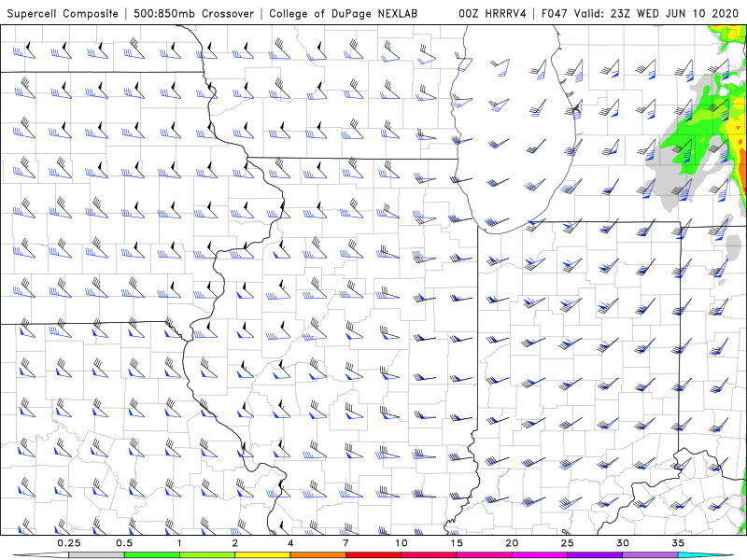This screenshot has width=747, height=560.
Task: Select the magenta 20–25 legend swatch
Action: 540,555
